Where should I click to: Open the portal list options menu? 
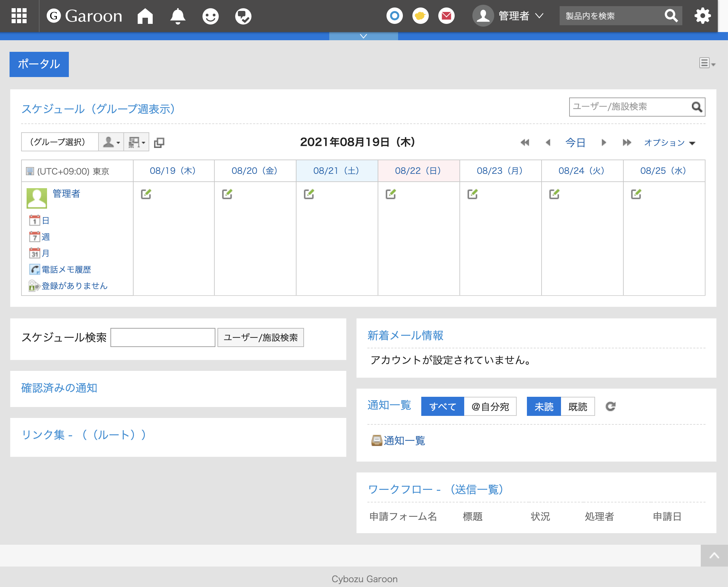click(x=707, y=63)
